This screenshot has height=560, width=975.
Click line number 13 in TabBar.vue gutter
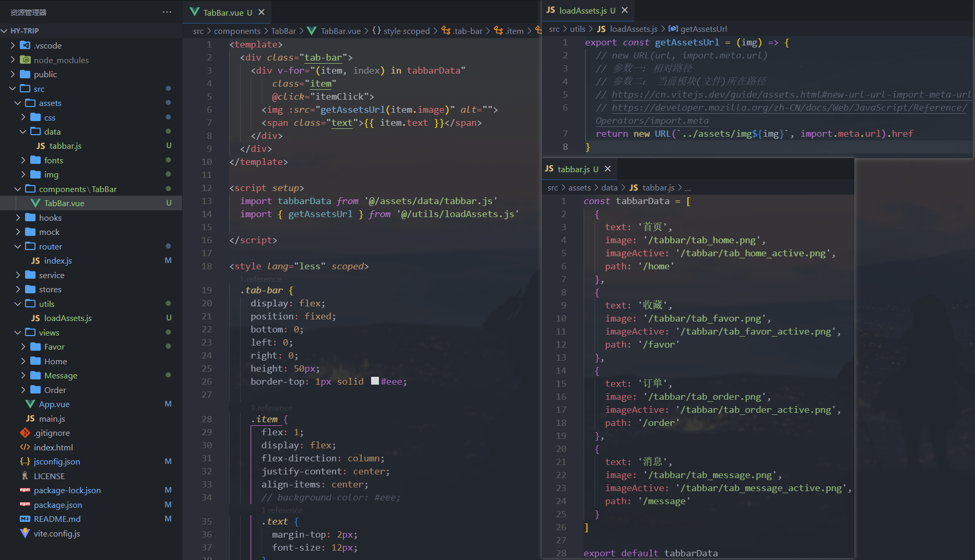(x=207, y=201)
